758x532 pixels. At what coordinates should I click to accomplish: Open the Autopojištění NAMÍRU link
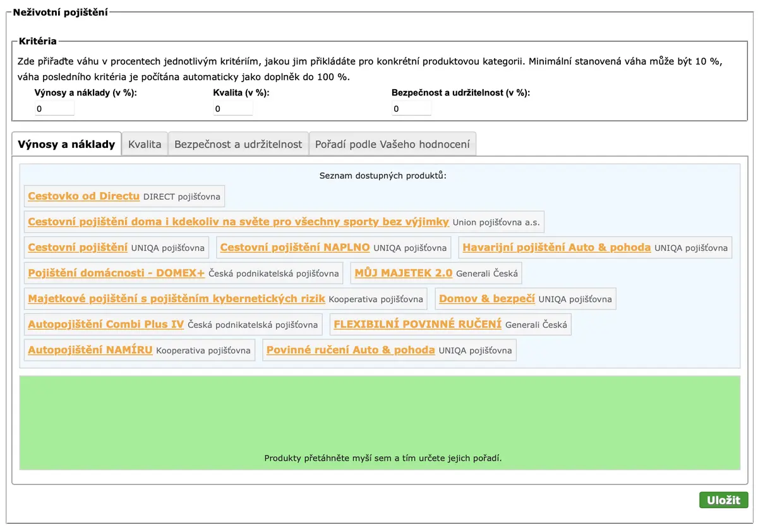(90, 350)
